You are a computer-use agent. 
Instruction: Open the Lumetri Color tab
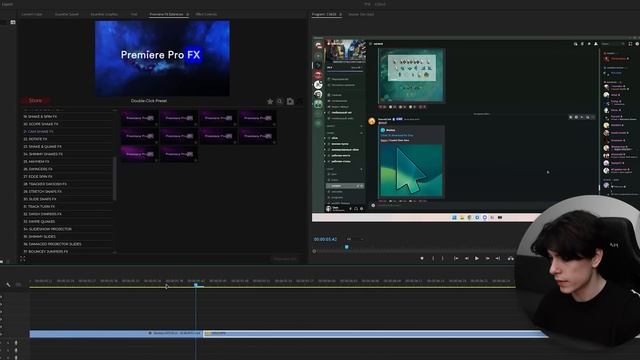click(32, 14)
